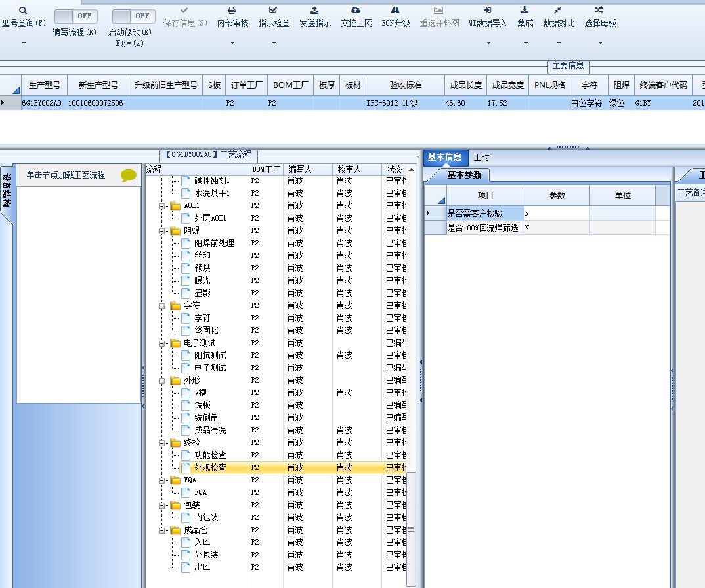Click the 曝光 document icon

[x=186, y=280]
